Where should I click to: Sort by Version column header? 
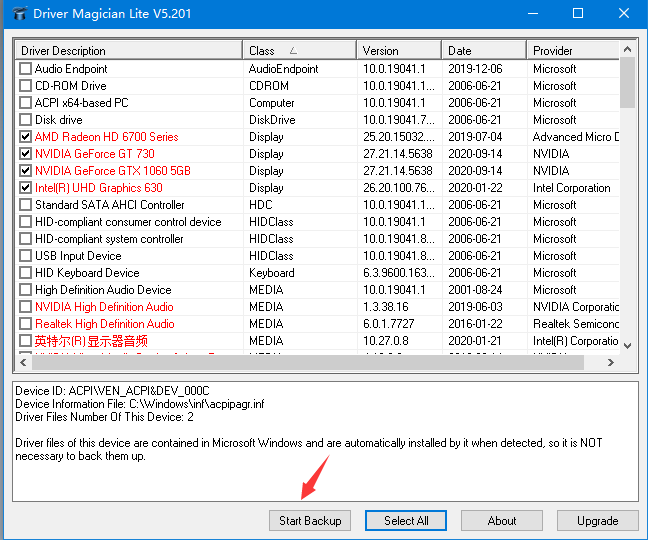pyautogui.click(x=399, y=50)
